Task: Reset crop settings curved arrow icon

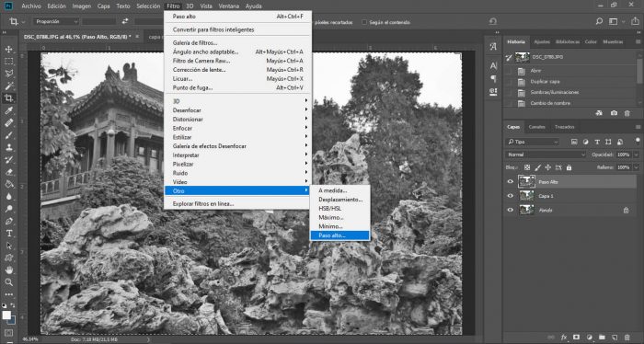Action: pyautogui.click(x=493, y=22)
